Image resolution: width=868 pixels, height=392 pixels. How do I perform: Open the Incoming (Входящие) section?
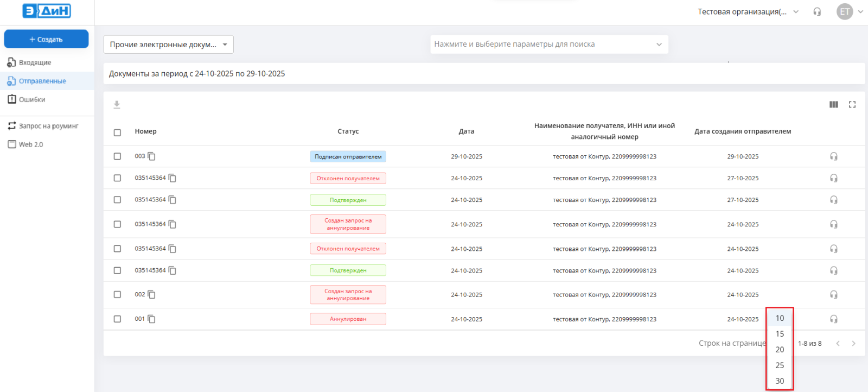click(x=35, y=62)
